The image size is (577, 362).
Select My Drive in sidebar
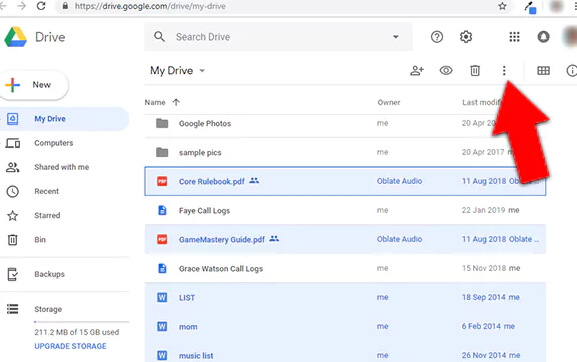point(64,119)
